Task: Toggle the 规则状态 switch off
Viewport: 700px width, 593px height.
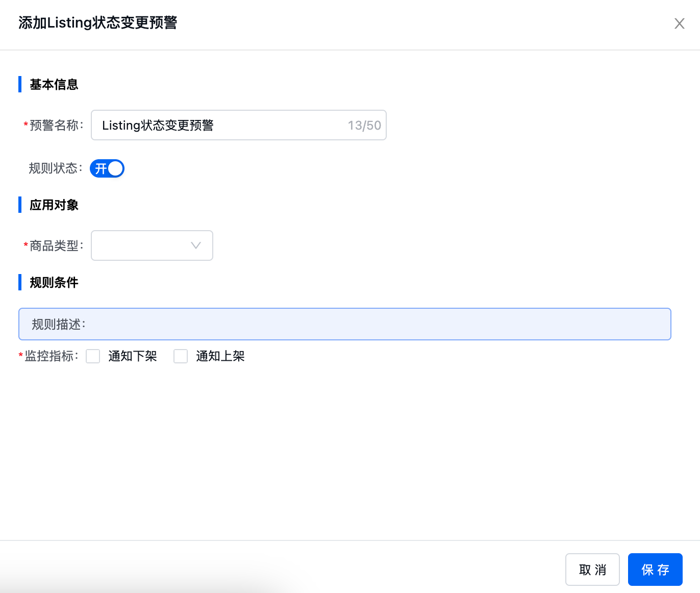Action: click(x=107, y=168)
